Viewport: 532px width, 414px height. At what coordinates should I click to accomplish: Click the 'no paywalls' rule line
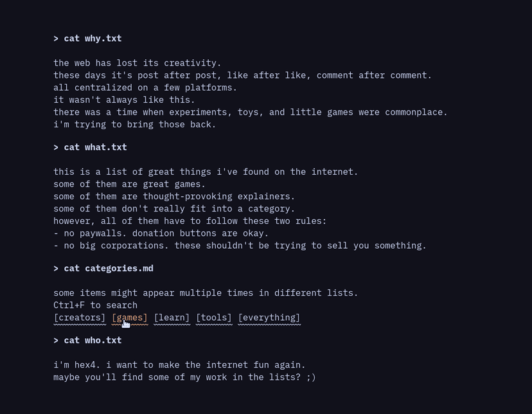[x=161, y=233]
